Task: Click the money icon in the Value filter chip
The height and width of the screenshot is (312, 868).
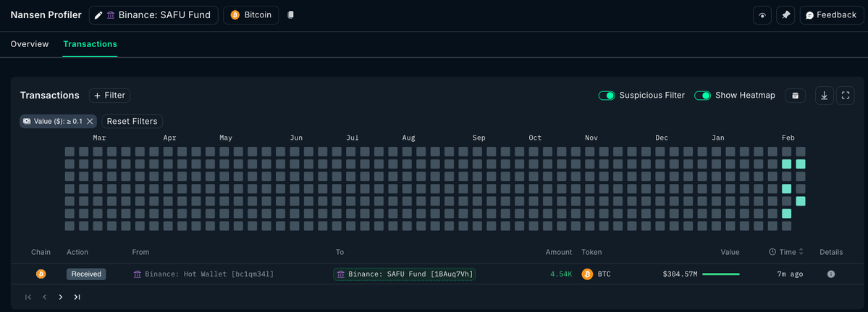Action: click(27, 121)
